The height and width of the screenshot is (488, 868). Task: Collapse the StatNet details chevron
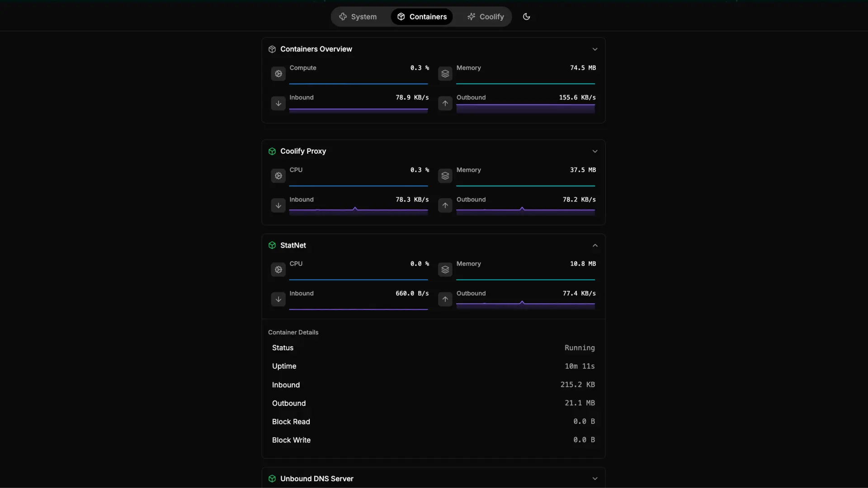594,245
